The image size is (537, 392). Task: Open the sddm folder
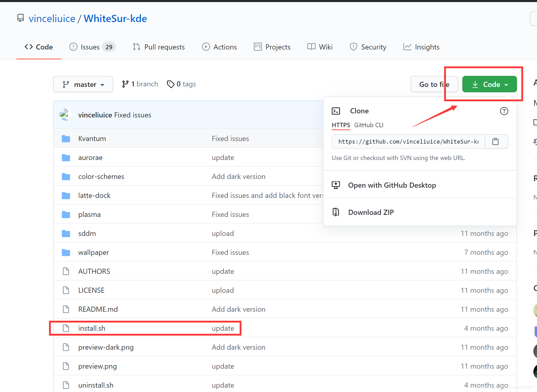click(x=87, y=233)
